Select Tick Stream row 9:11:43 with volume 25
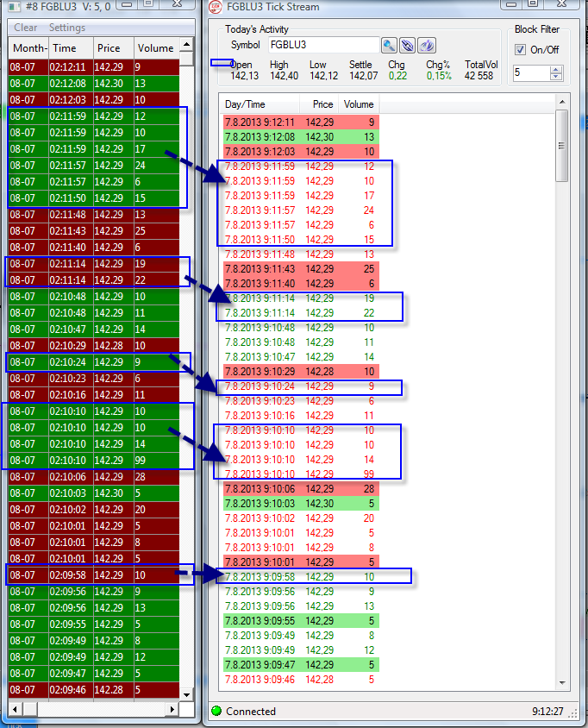Image resolution: width=588 pixels, height=728 pixels. (301, 269)
